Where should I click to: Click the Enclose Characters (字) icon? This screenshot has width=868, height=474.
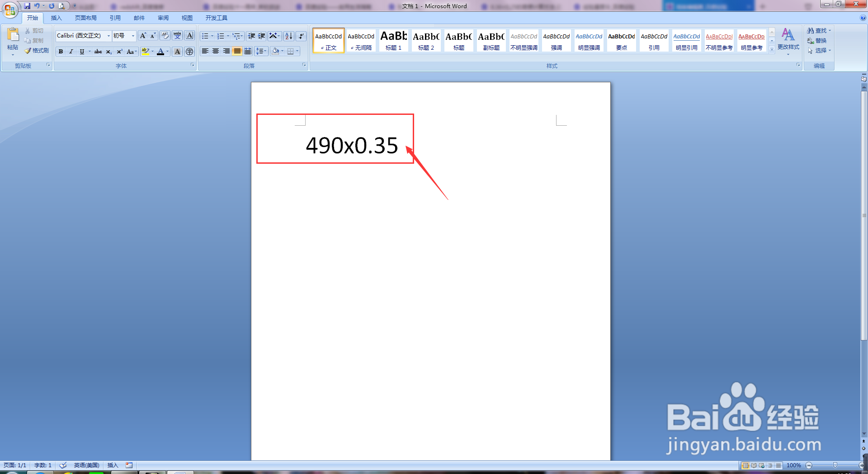point(189,52)
